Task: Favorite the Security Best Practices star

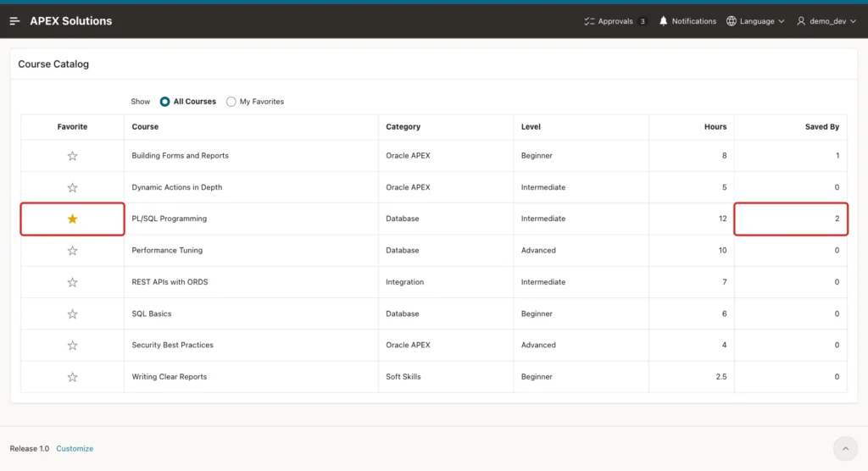Action: point(73,346)
